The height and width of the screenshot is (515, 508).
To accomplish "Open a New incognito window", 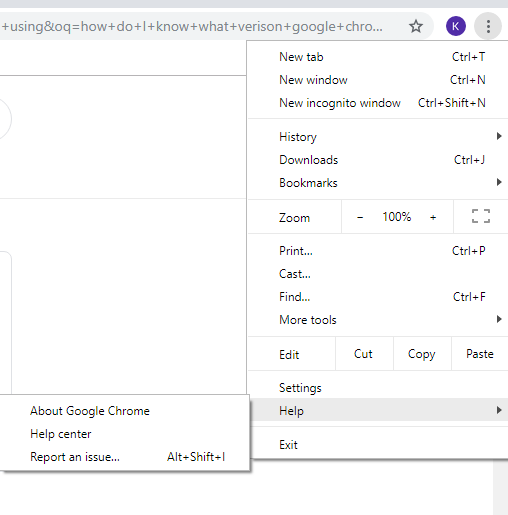I will click(378, 103).
